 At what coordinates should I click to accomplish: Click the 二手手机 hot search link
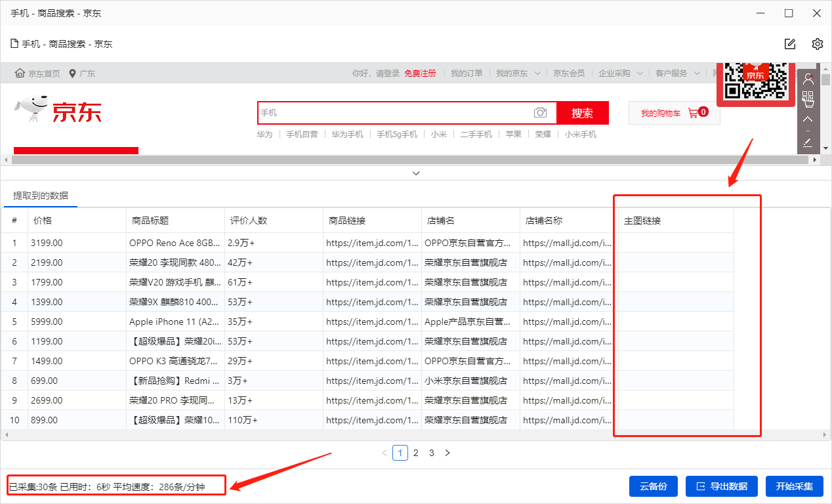(x=476, y=135)
